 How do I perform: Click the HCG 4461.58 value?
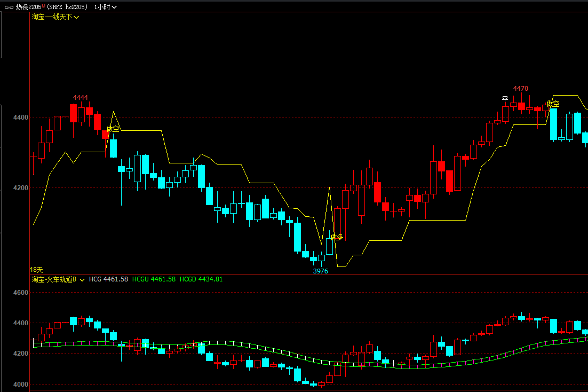(108, 279)
